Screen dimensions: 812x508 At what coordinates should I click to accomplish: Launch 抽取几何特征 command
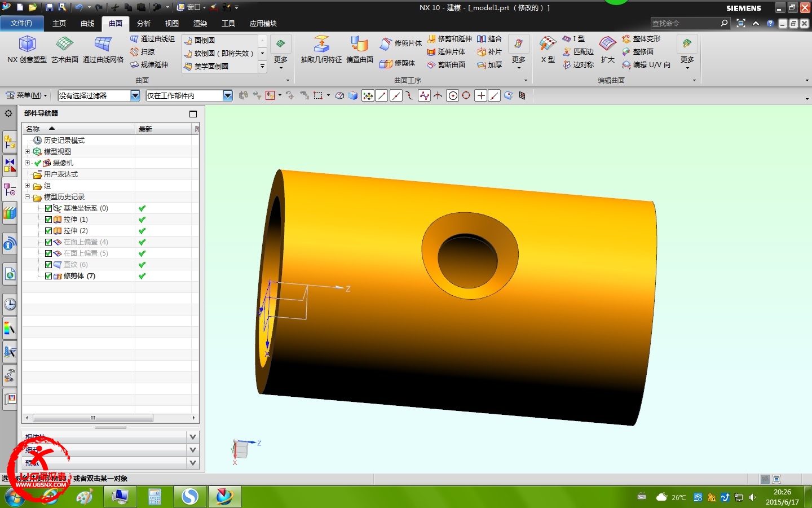tap(321, 49)
